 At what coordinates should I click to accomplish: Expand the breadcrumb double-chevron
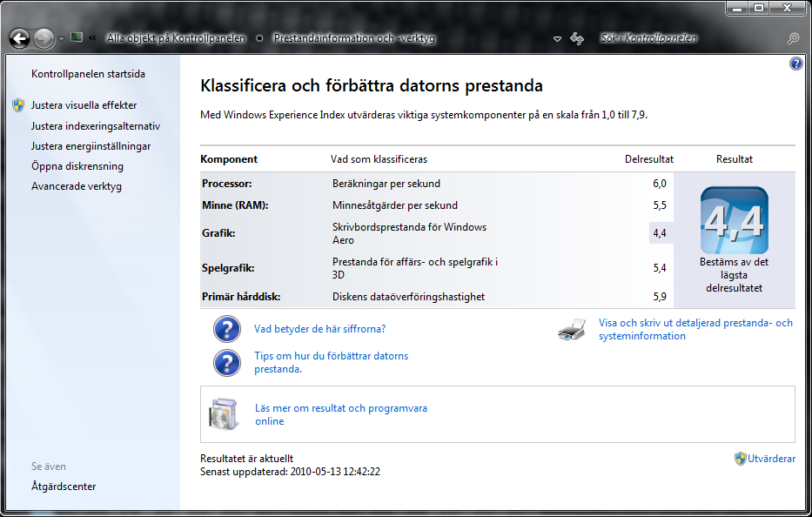pyautogui.click(x=93, y=37)
